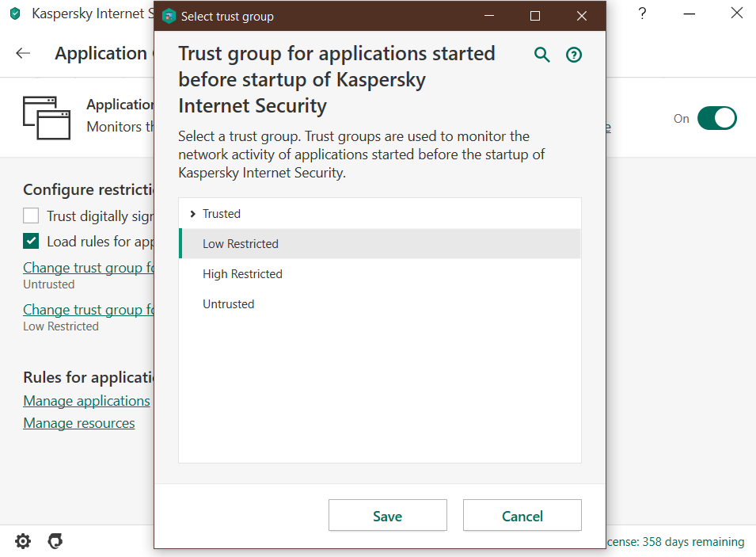Open settings via the gear icon

pos(24,541)
